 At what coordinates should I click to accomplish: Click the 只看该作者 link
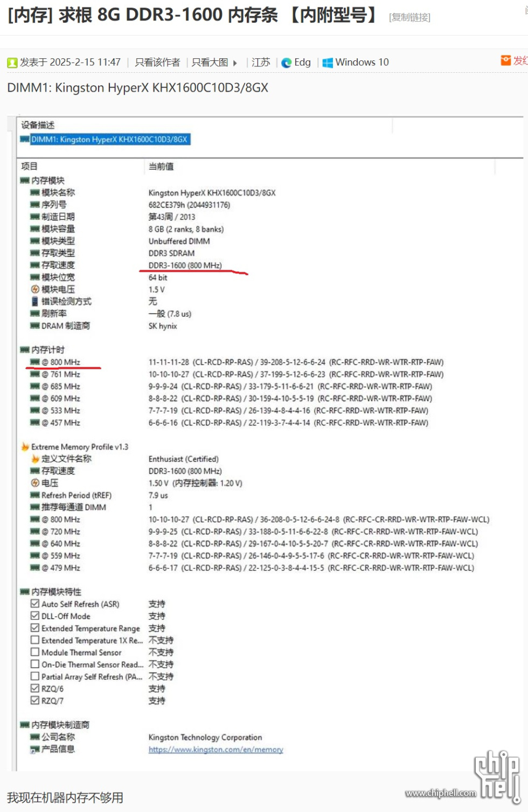click(157, 63)
